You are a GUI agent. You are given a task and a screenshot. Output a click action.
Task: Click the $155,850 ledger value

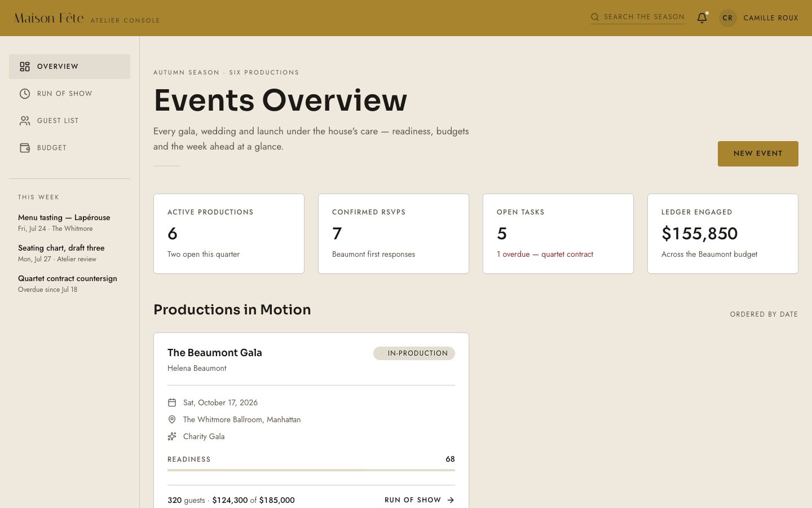(699, 233)
